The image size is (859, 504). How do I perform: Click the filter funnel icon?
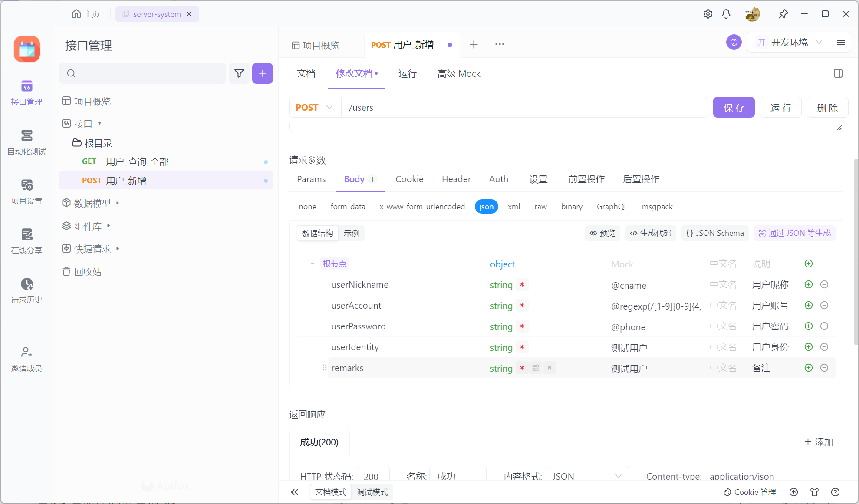point(239,73)
